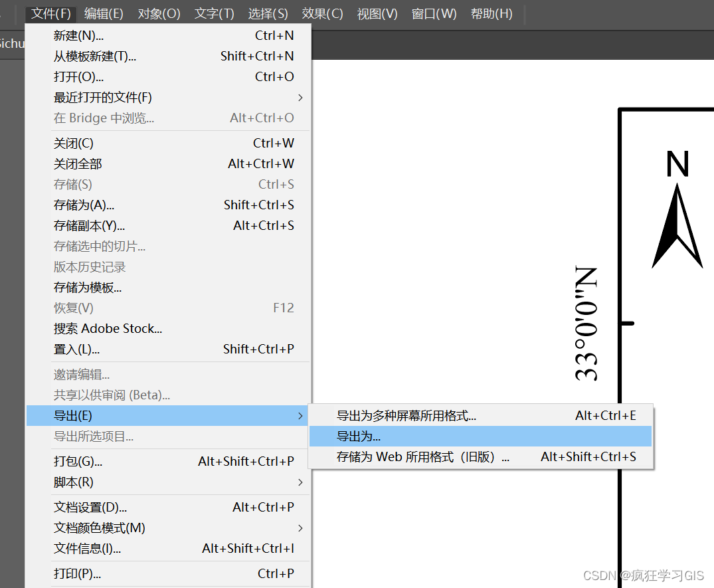
Task: Choose 置入(L)... to place file
Action: click(x=76, y=349)
